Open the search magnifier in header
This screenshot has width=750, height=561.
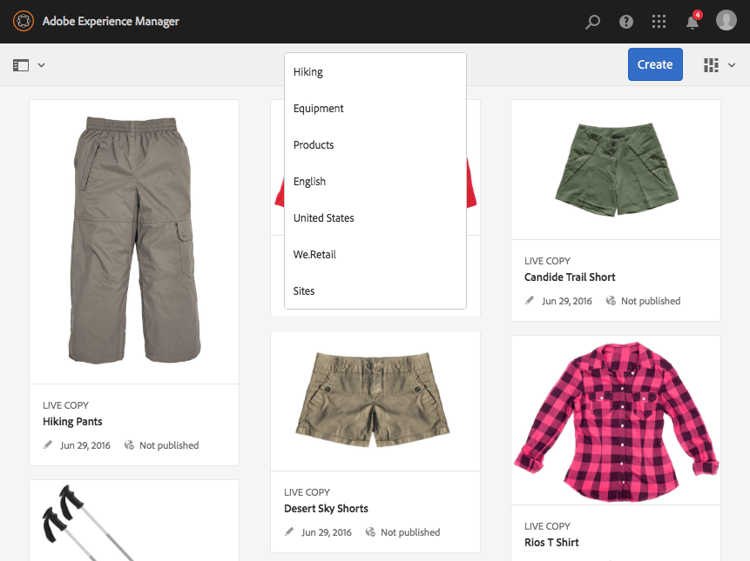coord(593,22)
